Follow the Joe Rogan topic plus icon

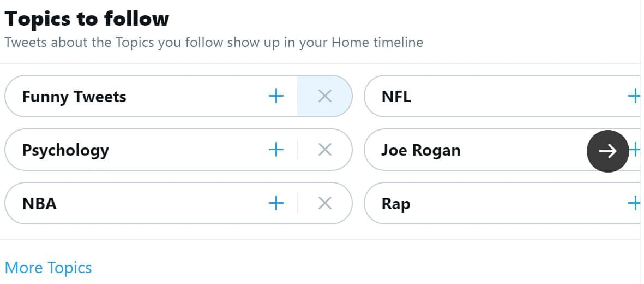[634, 150]
